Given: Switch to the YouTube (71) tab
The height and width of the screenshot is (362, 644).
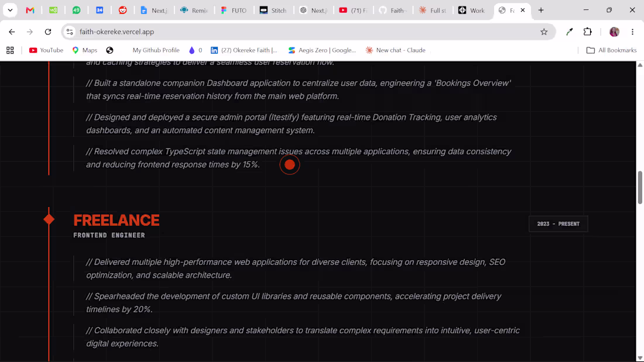Looking at the screenshot, I should [x=353, y=11].
